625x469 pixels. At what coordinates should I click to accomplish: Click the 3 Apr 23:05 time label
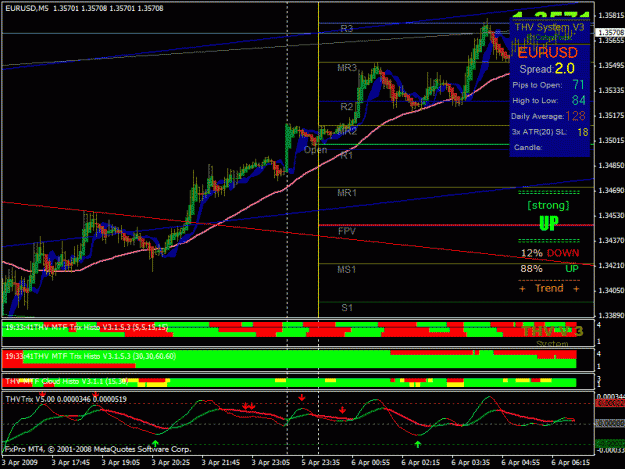coord(271,463)
